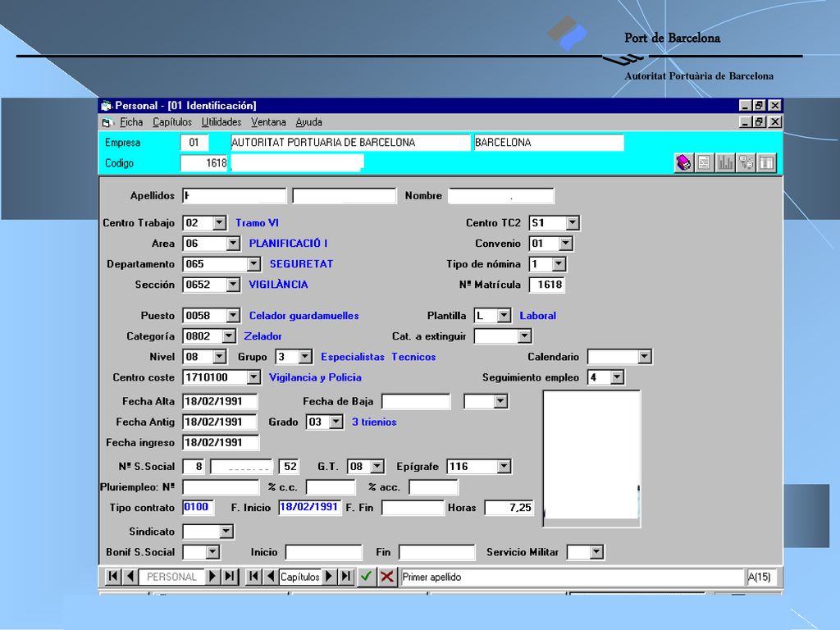This screenshot has width=840, height=630.
Task: Click the Personal app icon in title bar
Action: pos(107,106)
